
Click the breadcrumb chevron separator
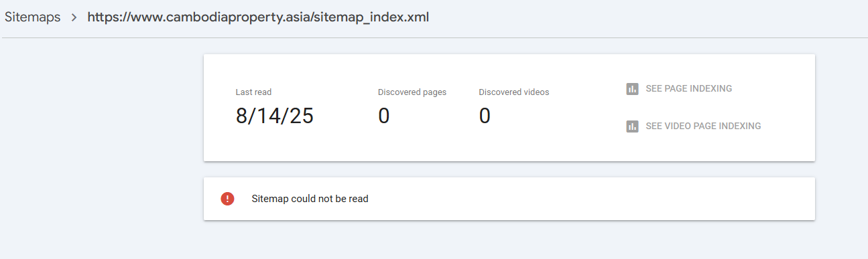point(74,17)
